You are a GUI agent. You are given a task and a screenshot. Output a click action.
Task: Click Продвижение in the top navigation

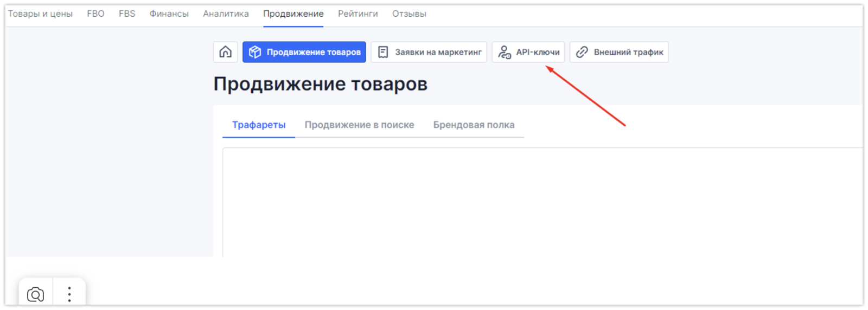click(x=293, y=14)
